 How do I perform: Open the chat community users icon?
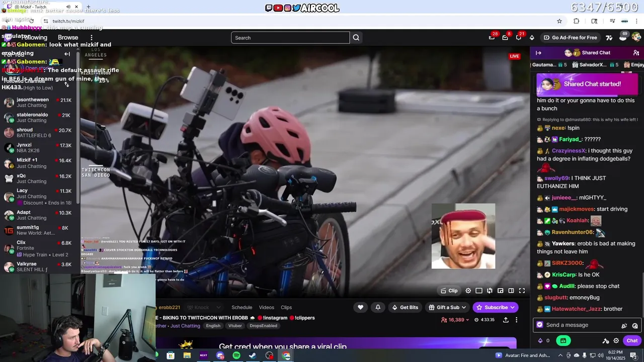pos(636,53)
